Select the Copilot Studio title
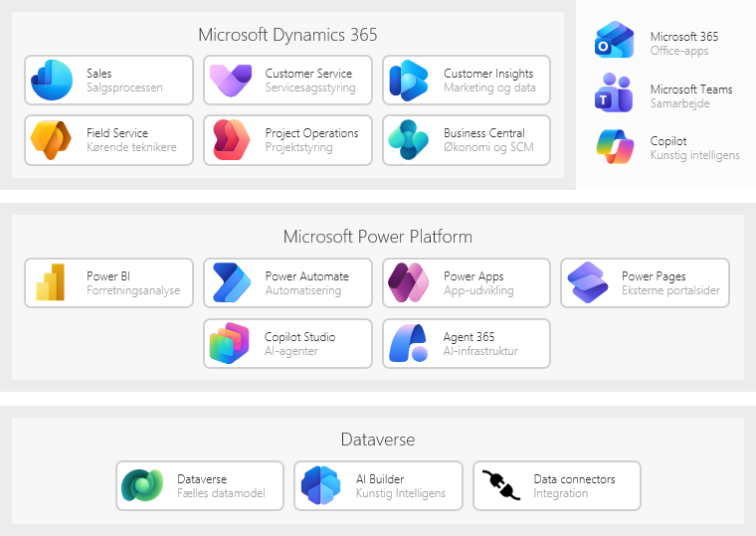Screen dimensions: 756x536 coord(299,337)
